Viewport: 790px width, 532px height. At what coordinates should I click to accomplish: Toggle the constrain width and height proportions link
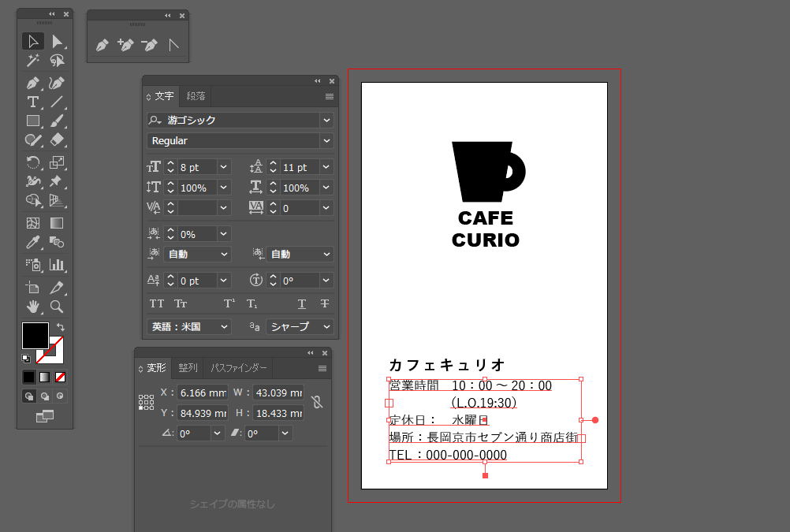317,402
